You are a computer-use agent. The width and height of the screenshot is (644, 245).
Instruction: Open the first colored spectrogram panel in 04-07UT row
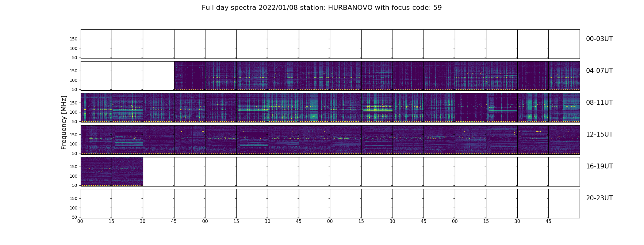point(190,76)
